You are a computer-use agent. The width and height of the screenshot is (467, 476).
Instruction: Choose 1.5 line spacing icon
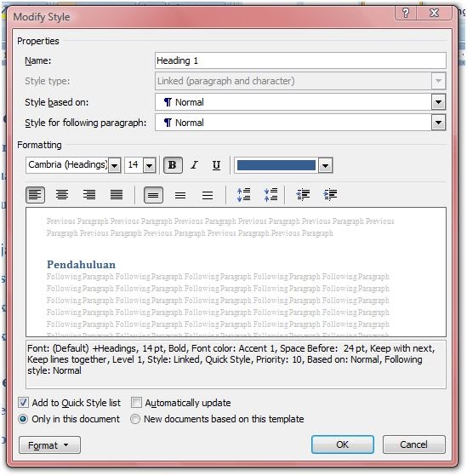[180, 195]
